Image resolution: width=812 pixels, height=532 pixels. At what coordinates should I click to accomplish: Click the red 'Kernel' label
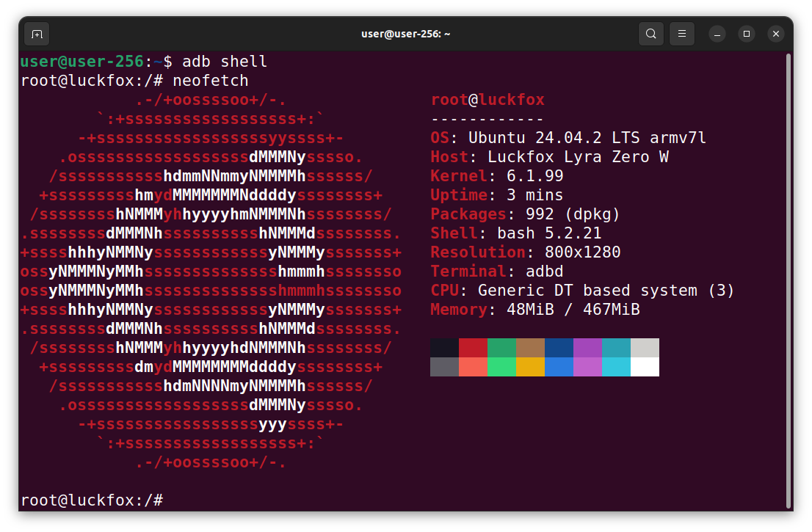click(459, 176)
